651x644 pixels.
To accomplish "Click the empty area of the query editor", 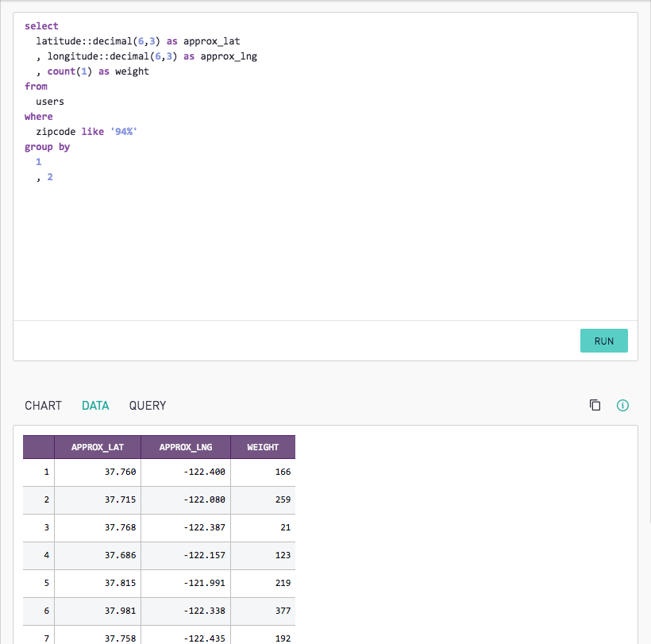I will pyautogui.click(x=325, y=249).
